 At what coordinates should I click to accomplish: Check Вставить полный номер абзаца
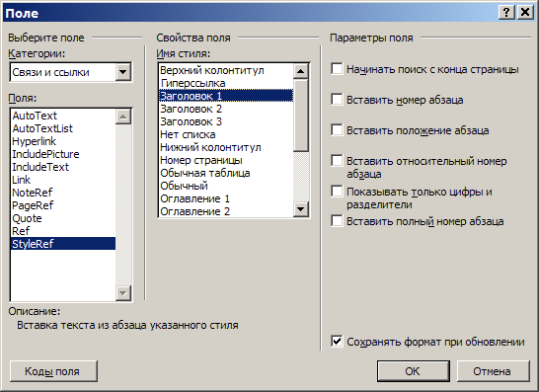[x=337, y=221]
